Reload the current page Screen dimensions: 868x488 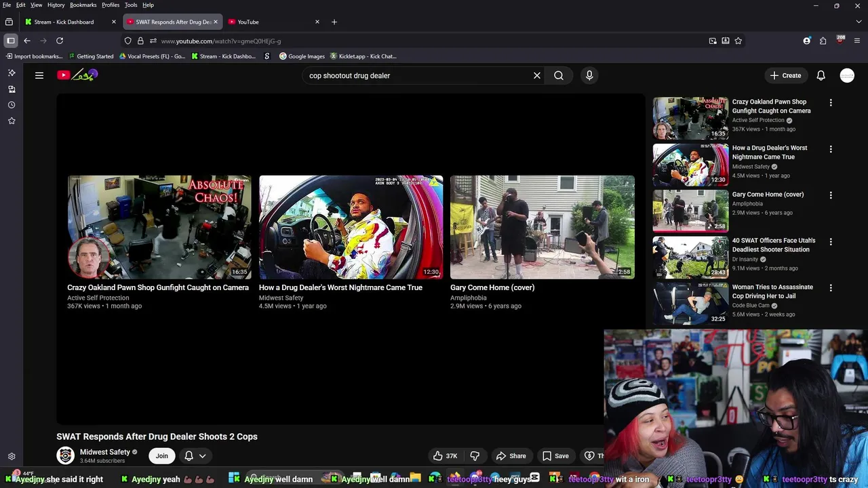tap(60, 41)
